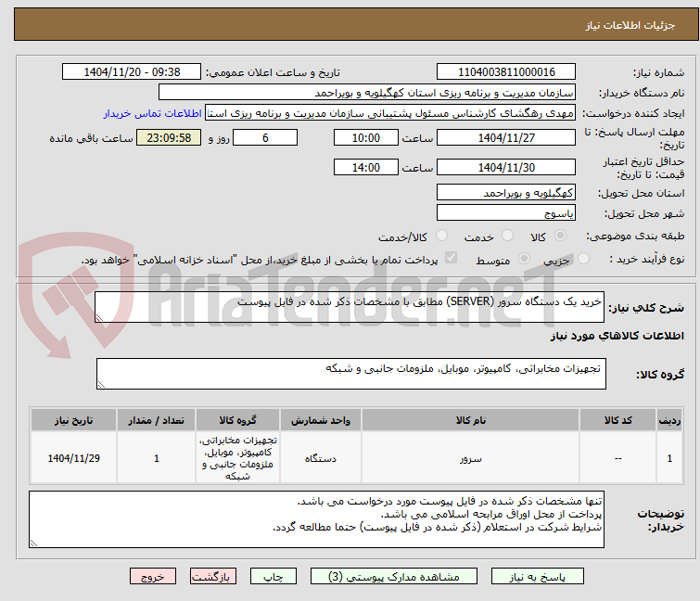This screenshot has height=601, width=700.
Task: Click 'تاریخ نیاز' column header
Action: 73,420
